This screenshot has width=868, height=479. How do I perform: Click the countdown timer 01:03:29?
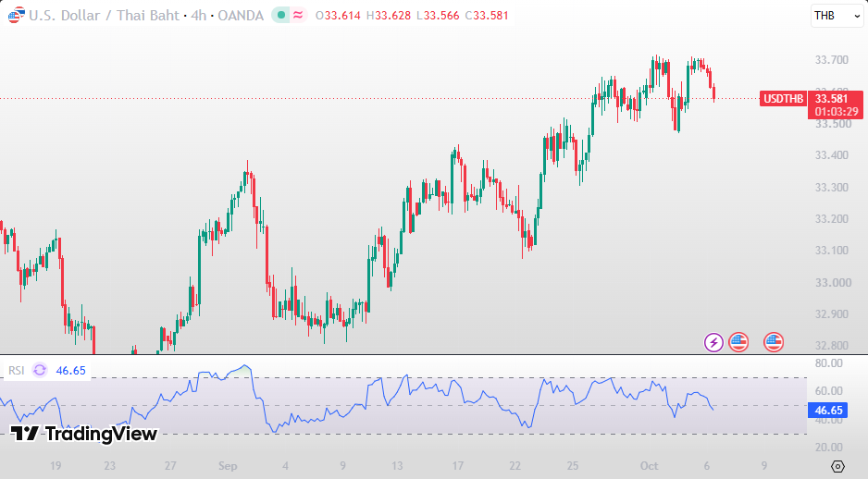click(x=837, y=112)
